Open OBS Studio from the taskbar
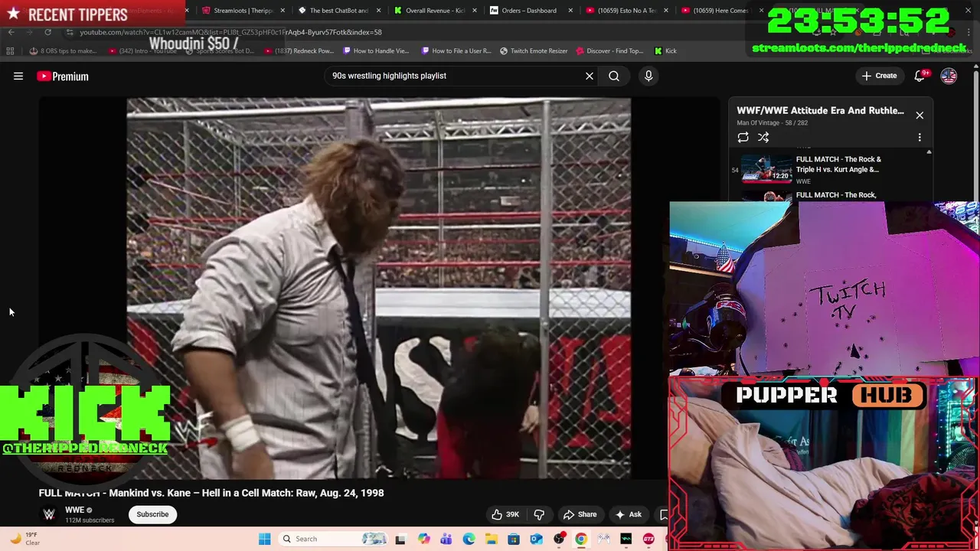Image resolution: width=980 pixels, height=551 pixels. point(559,539)
